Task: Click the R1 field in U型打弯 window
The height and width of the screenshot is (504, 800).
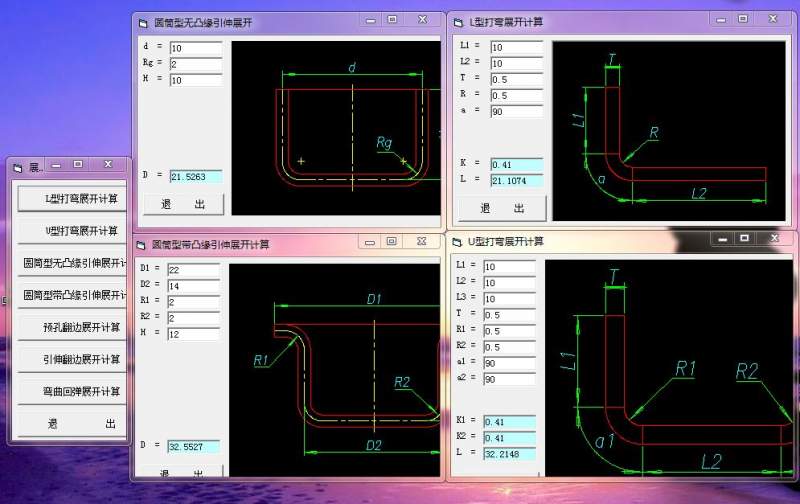Action: [509, 331]
